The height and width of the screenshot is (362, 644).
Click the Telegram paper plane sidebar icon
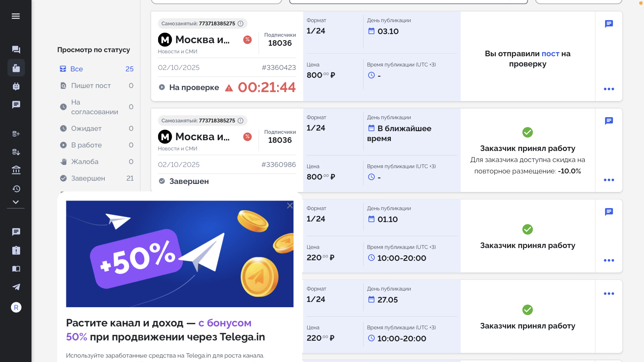[16, 287]
